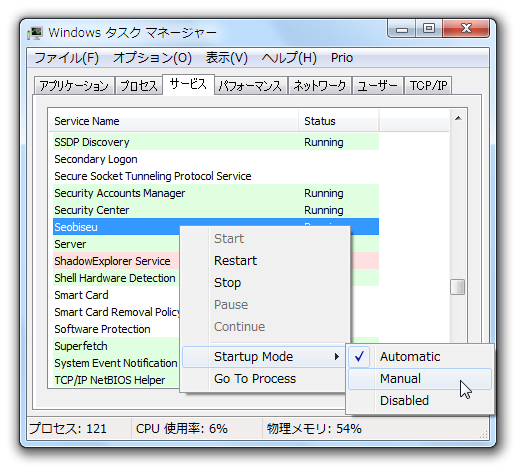Select the Security Center service
Image resolution: width=519 pixels, height=468 pixels.
click(x=216, y=210)
